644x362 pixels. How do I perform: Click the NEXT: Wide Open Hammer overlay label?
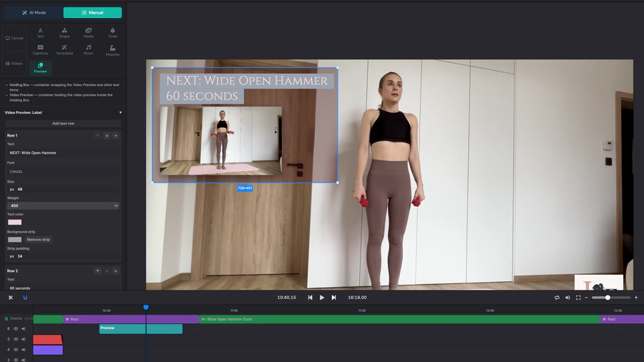coord(247,80)
